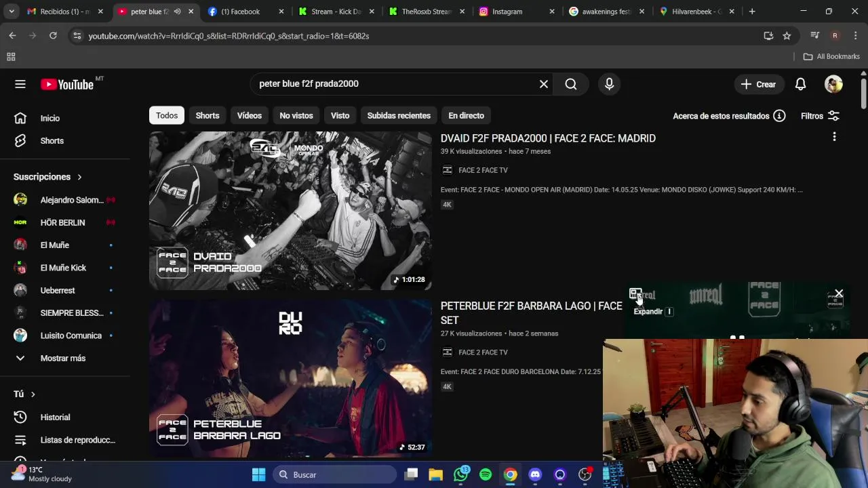The width and height of the screenshot is (868, 488).
Task: Expand the Tú section
Action: point(24,394)
